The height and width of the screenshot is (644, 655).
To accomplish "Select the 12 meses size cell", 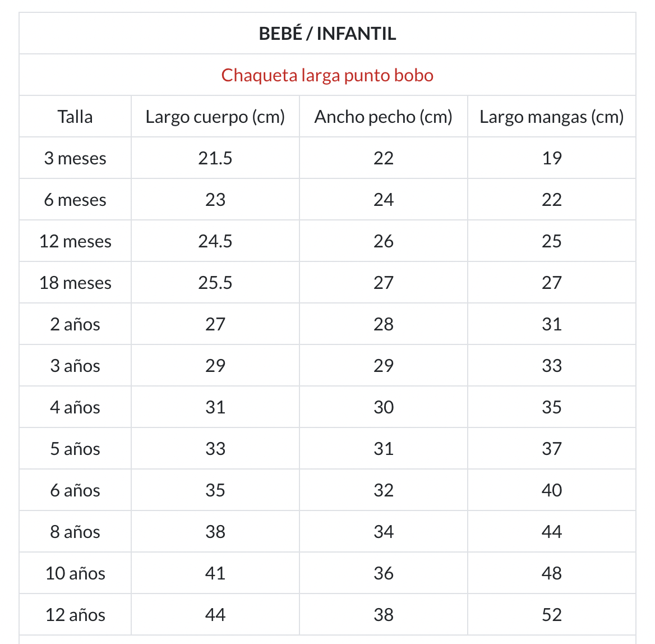I will 75,241.
